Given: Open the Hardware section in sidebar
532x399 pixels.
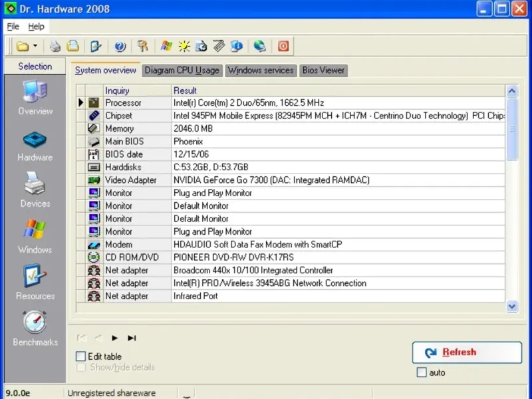Looking at the screenshot, I should [35, 146].
